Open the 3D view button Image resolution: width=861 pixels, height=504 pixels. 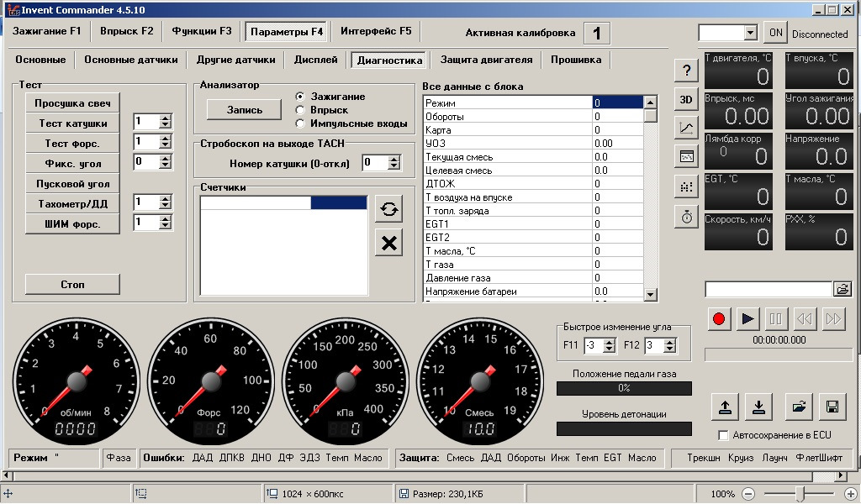686,99
